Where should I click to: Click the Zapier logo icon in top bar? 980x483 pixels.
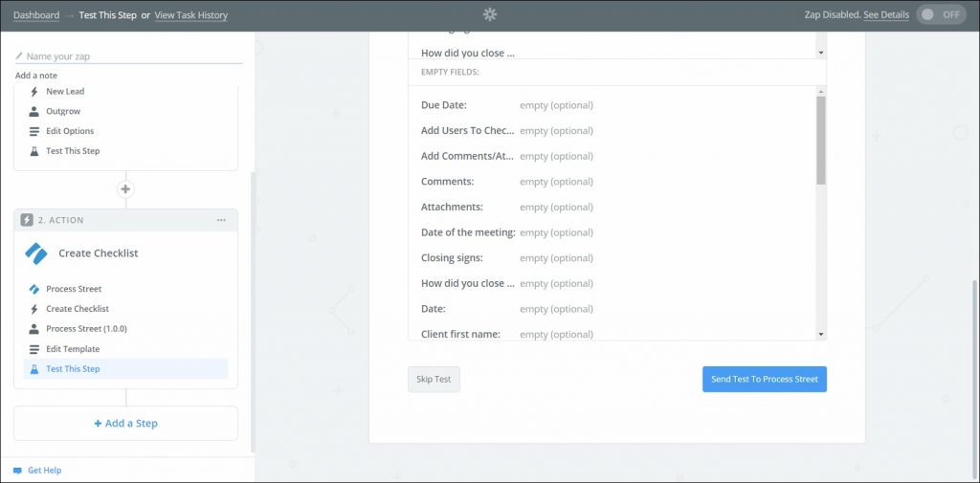point(490,14)
